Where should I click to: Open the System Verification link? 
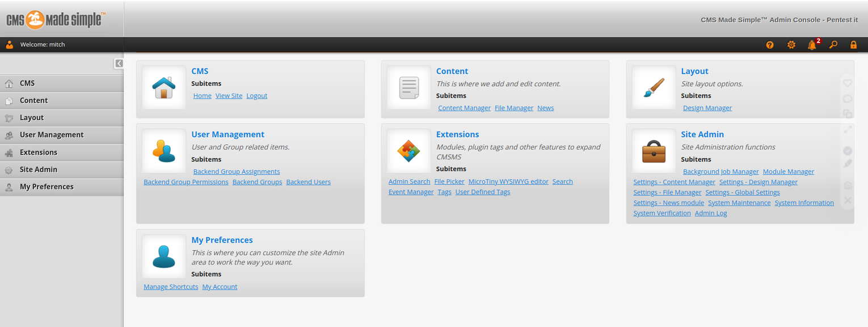coord(662,213)
